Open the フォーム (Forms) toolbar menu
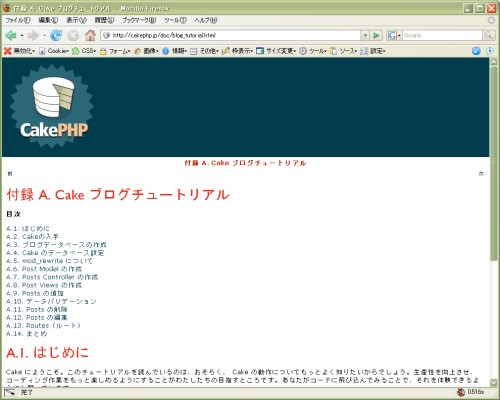The width and height of the screenshot is (500, 400). pos(115,51)
